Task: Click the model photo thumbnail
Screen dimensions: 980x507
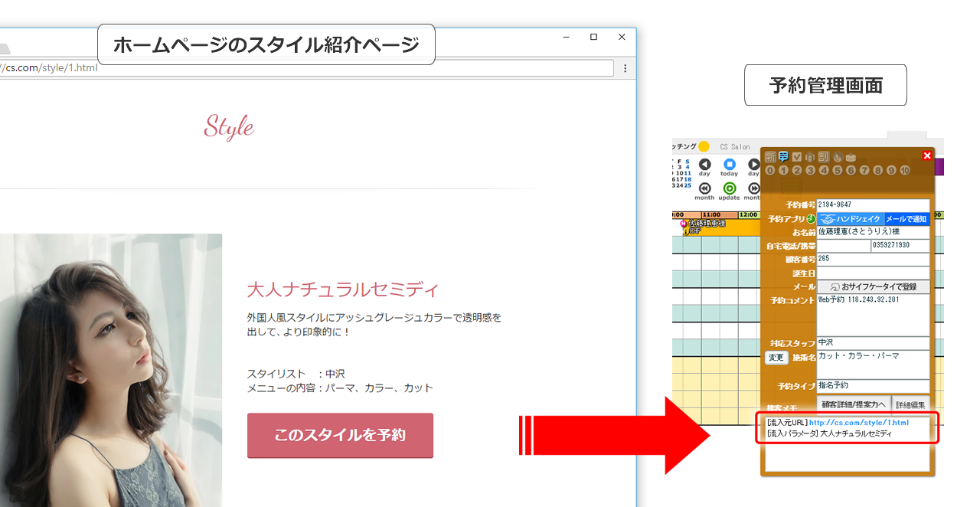Action: [111, 370]
